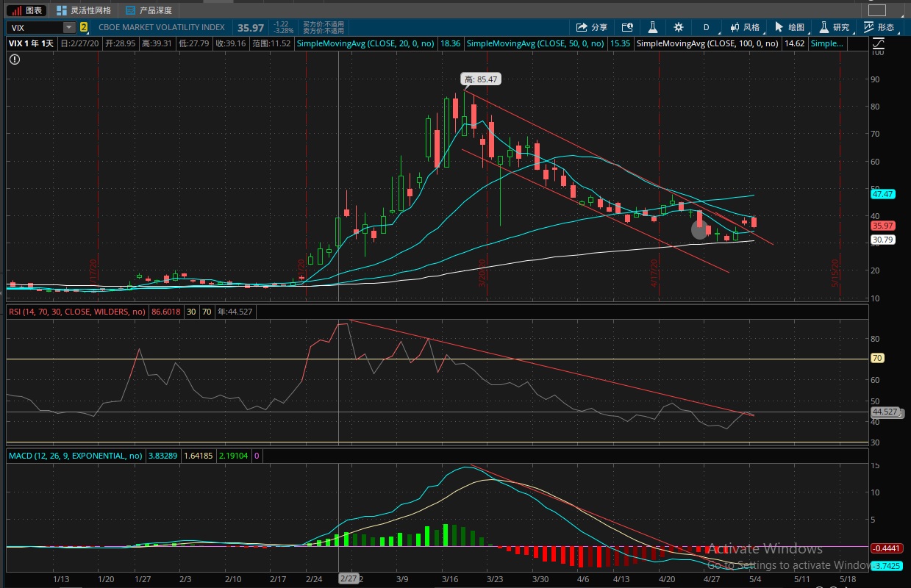The image size is (911, 588).
Task: Open the 绘图 drawing tools dropdown
Action: point(790,27)
